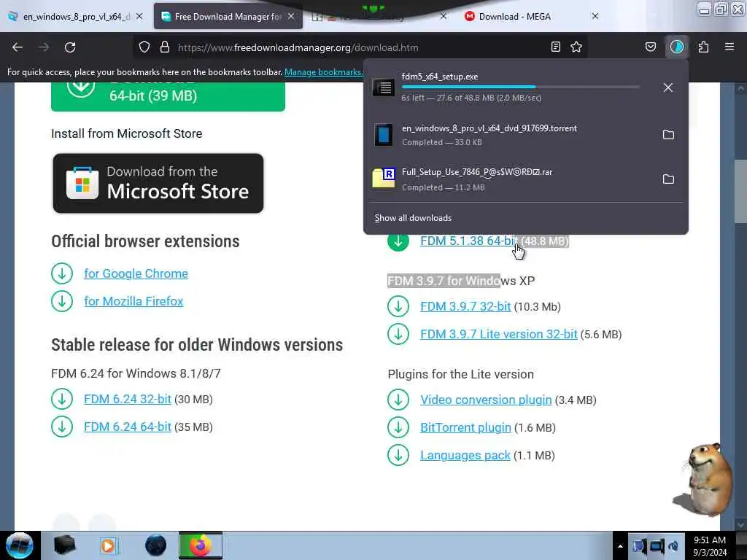Click the green 64-bit (39 MB) download button

click(x=169, y=96)
